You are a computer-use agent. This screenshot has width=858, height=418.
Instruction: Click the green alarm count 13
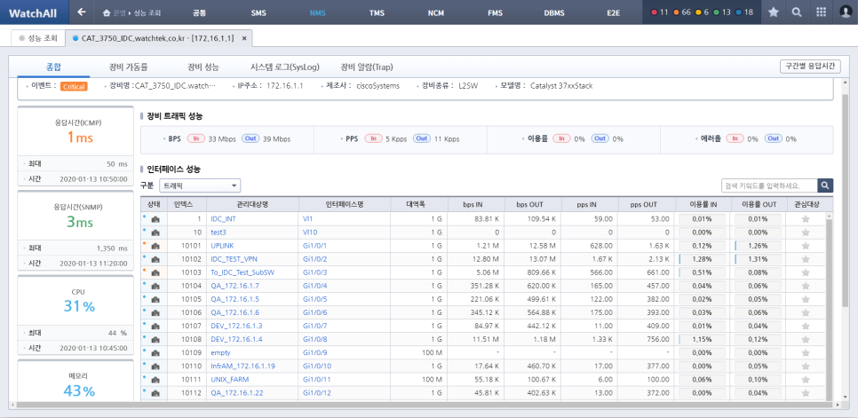click(722, 12)
